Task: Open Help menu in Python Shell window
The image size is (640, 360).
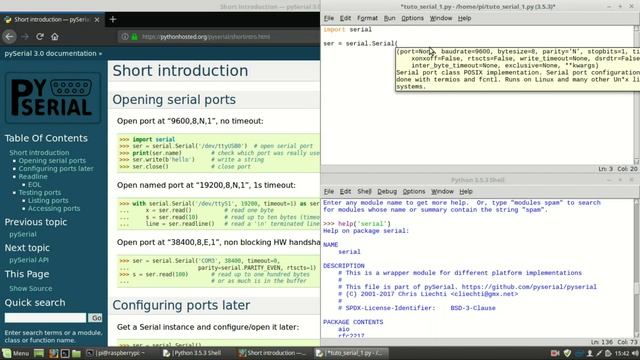Action: tap(466, 191)
